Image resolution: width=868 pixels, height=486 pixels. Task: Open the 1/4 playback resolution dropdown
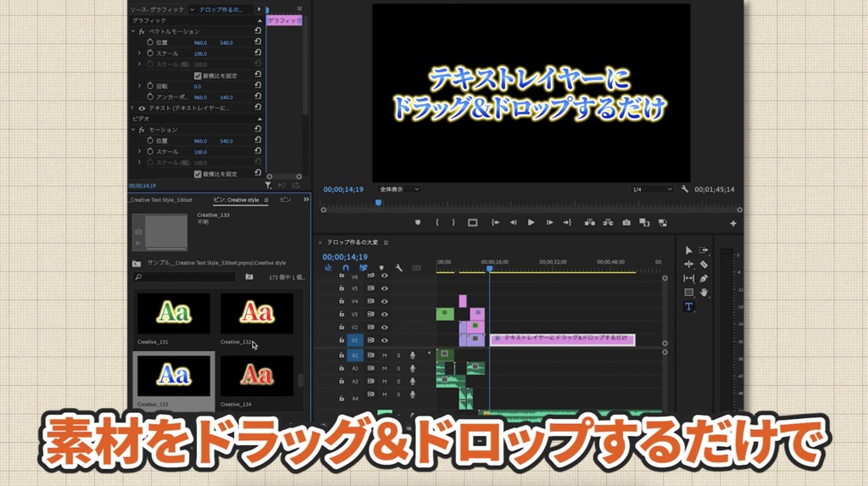point(652,189)
